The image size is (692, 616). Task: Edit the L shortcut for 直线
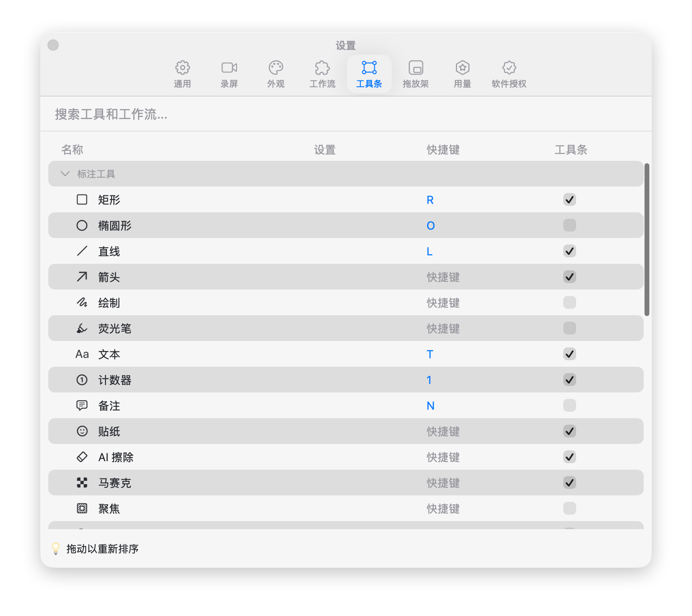coord(430,251)
